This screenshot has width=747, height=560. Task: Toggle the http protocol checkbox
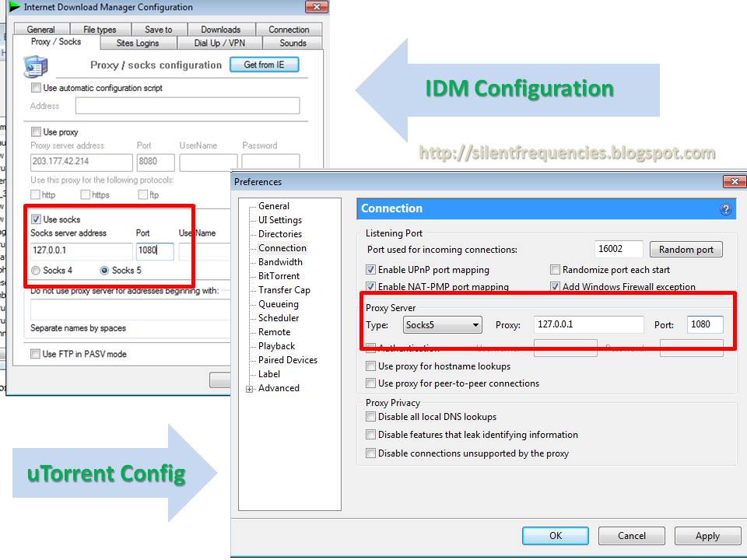35,194
